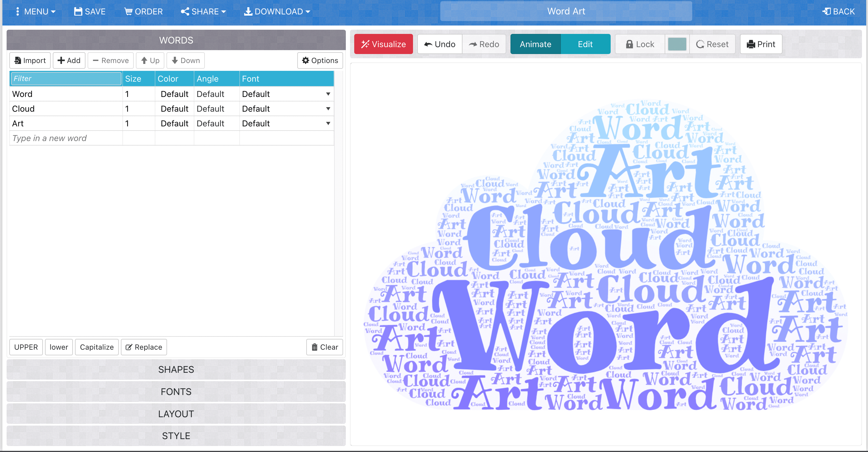Open the DOWNLOAD dropdown menu
The height and width of the screenshot is (452, 868).
pyautogui.click(x=277, y=12)
